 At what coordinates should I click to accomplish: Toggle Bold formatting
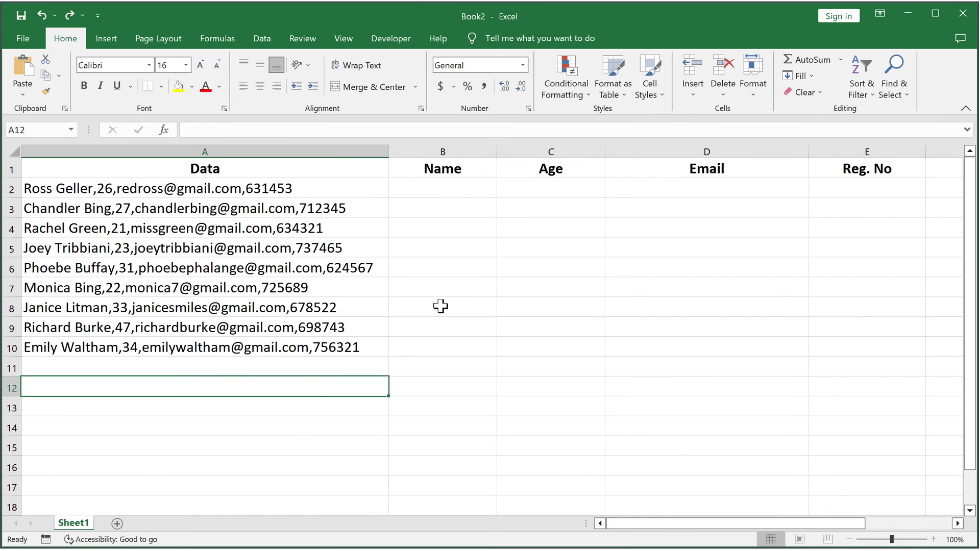84,86
